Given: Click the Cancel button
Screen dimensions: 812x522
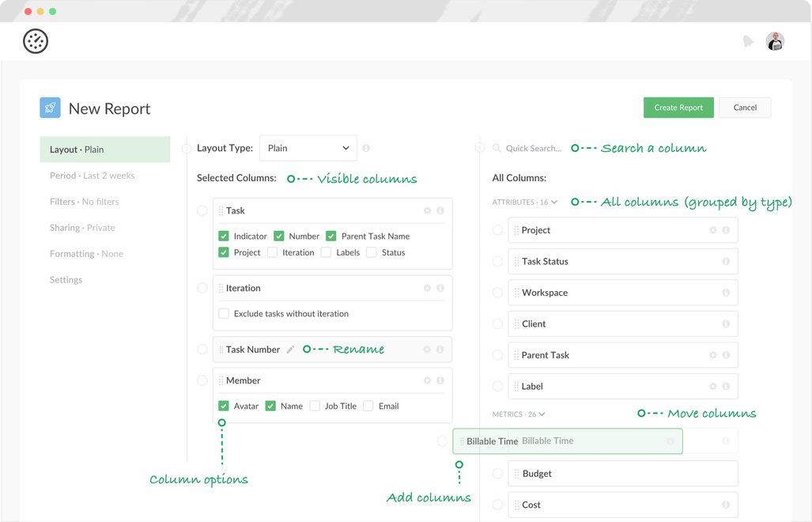Looking at the screenshot, I should point(745,107).
